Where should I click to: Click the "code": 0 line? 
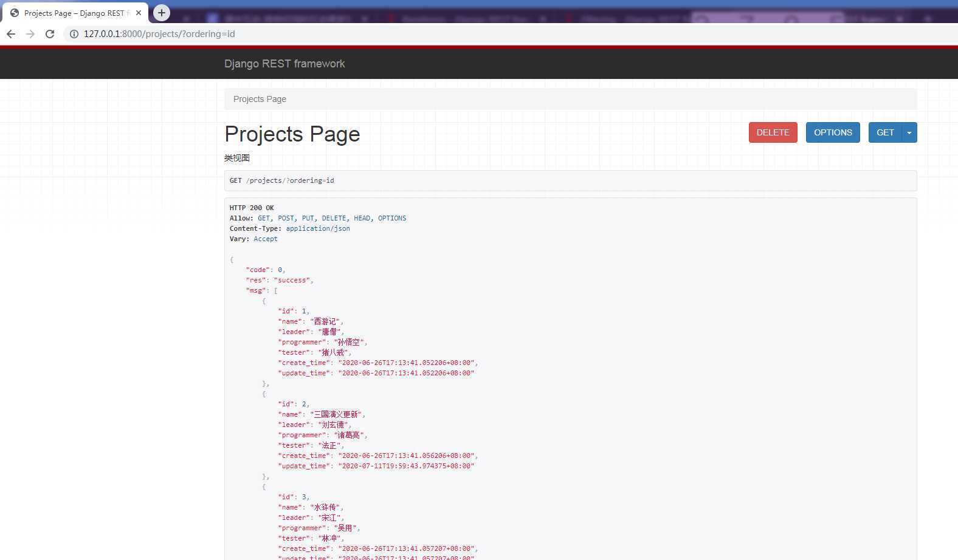point(266,270)
